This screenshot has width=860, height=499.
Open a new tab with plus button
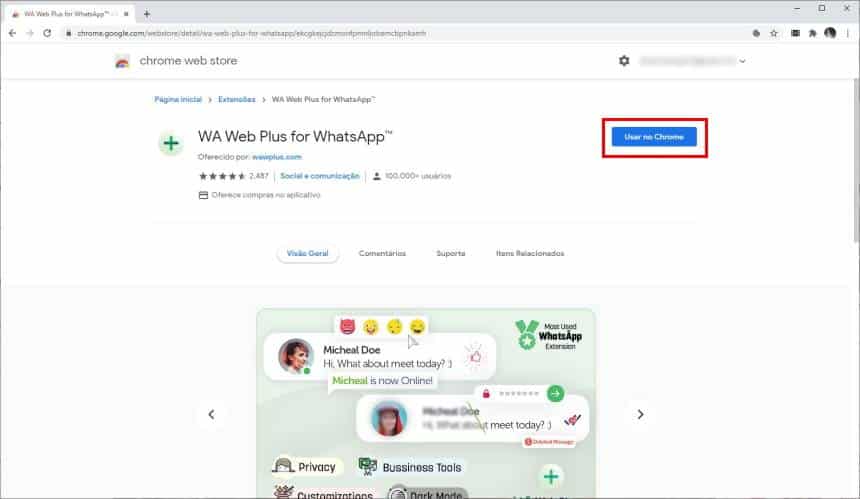tap(146, 14)
